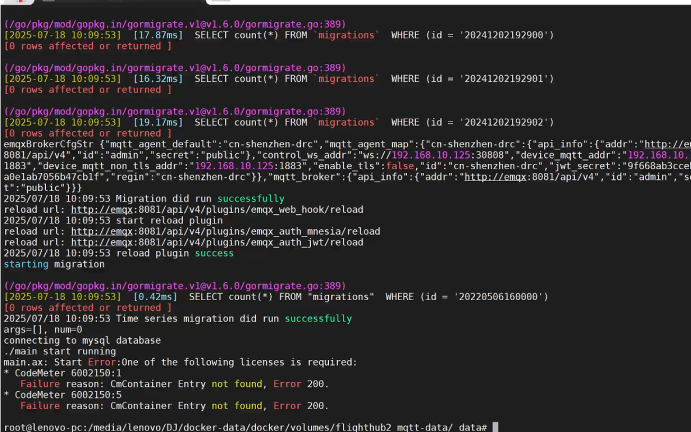Click the [0.42ms] query duration
Screen dimensions: 691x432
tap(155, 297)
